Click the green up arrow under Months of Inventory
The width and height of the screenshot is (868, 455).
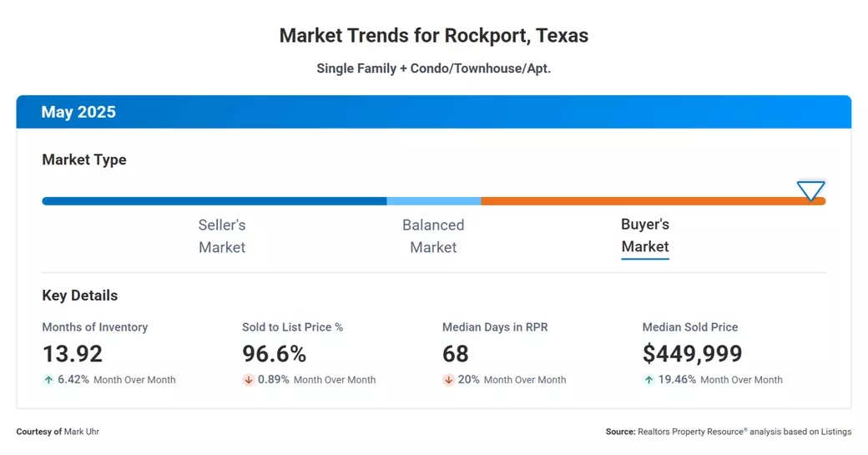click(x=48, y=380)
